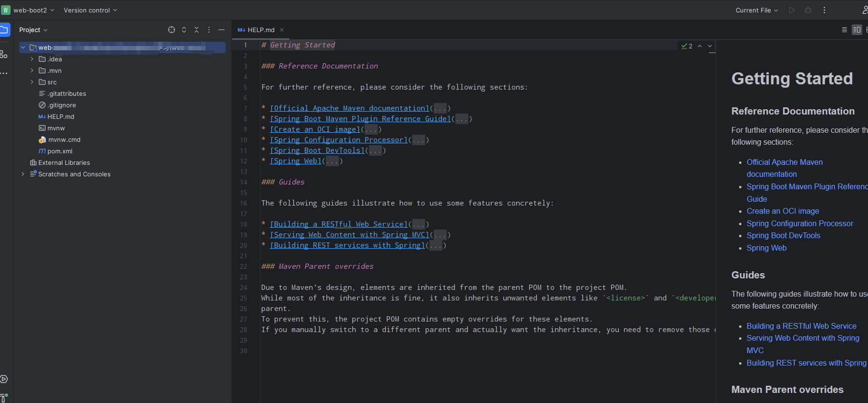
Task: Open the web-boot2 project dropdown
Action: [x=29, y=10]
